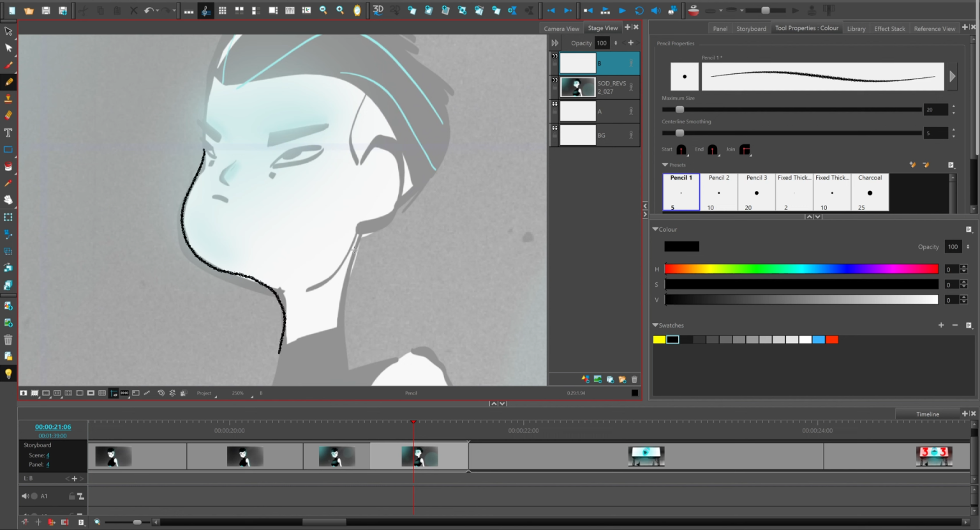Switch to the Camera View tab
This screenshot has height=530, width=980.
coord(560,28)
